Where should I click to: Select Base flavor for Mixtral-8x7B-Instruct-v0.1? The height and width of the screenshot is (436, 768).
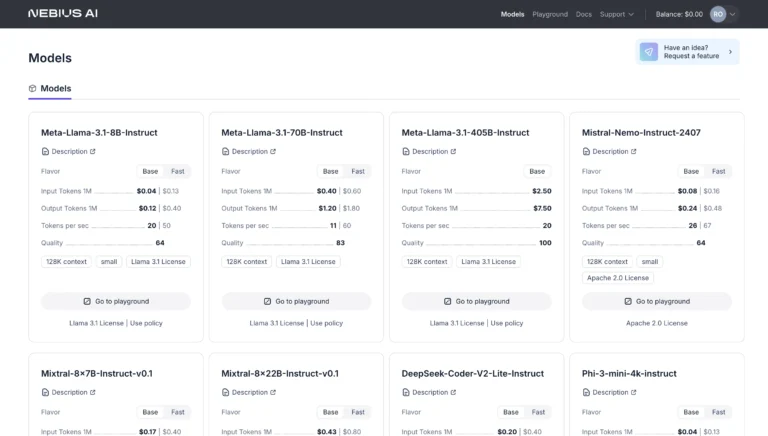(x=150, y=412)
